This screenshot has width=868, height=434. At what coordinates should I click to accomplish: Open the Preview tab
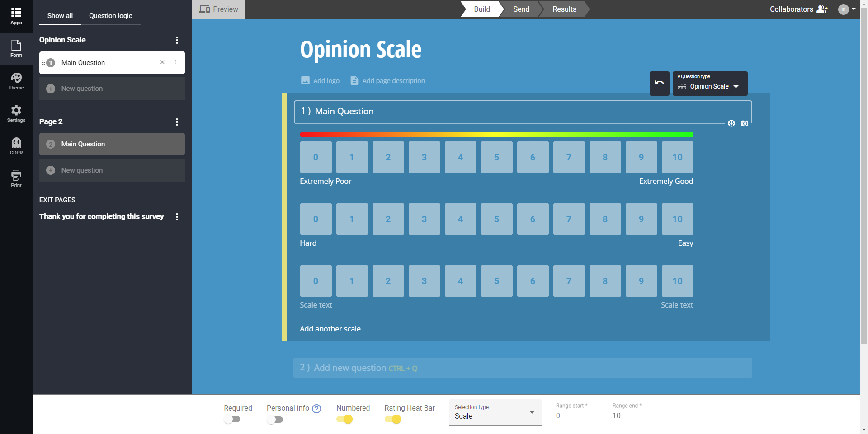[219, 9]
